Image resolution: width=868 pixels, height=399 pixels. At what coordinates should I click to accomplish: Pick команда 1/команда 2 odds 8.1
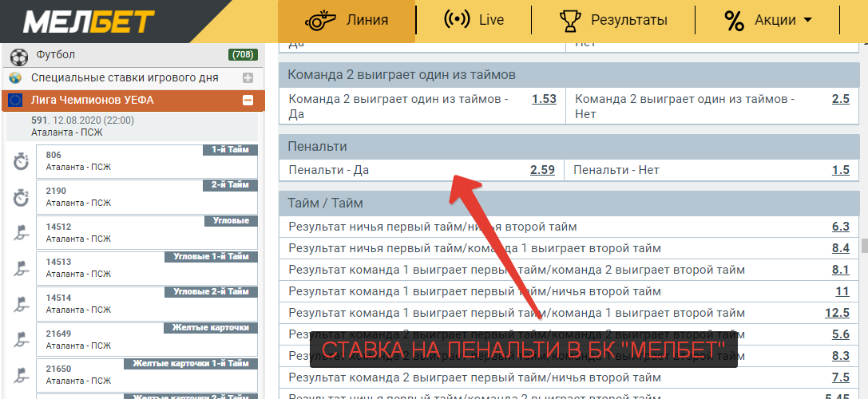840,270
